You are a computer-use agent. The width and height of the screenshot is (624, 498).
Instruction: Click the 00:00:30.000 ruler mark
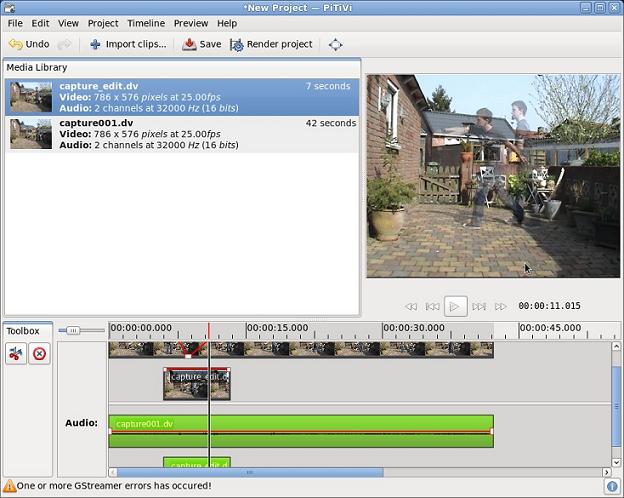pos(413,328)
